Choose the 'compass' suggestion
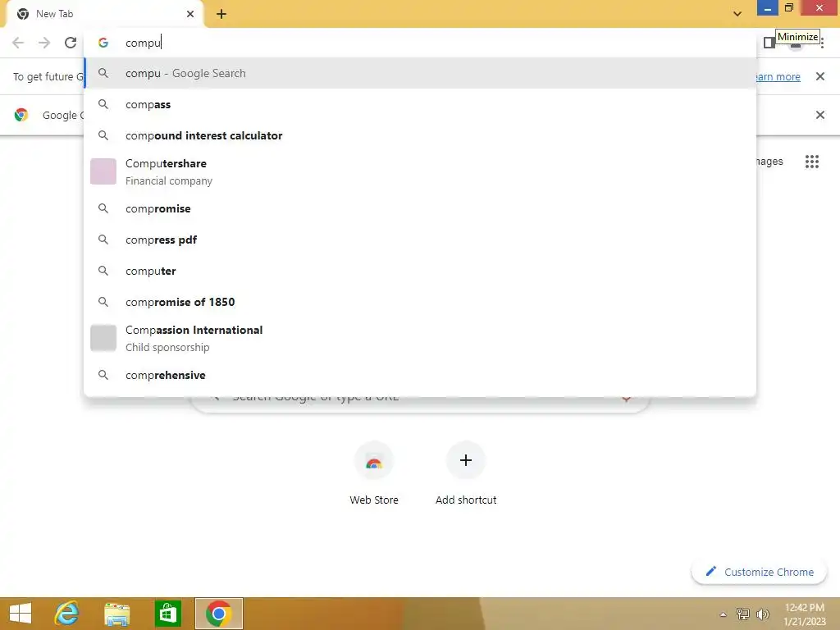 (420, 104)
